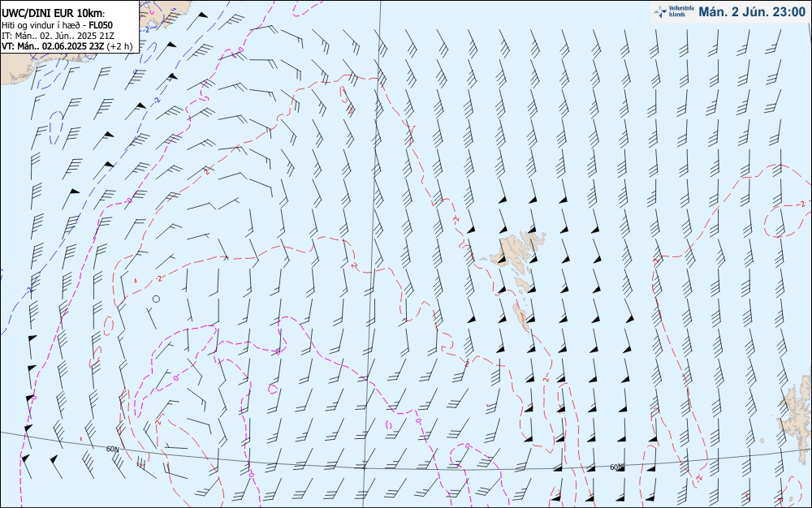The width and height of the screenshot is (812, 508).
Task: Click the Veðurstofa Íslands logo icon
Action: click(x=660, y=12)
